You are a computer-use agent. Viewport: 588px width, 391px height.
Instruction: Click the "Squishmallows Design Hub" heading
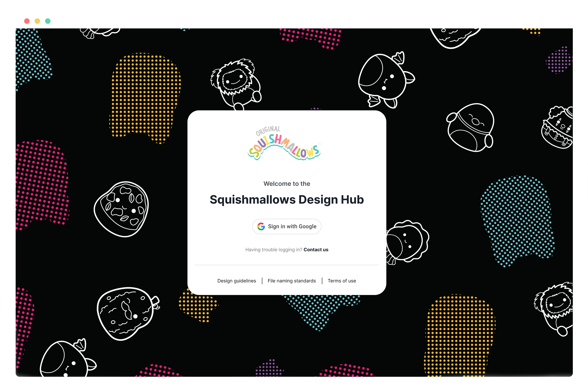[x=287, y=200]
